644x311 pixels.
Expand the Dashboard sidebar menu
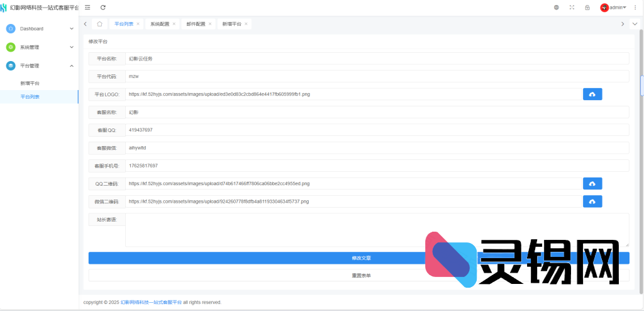39,29
